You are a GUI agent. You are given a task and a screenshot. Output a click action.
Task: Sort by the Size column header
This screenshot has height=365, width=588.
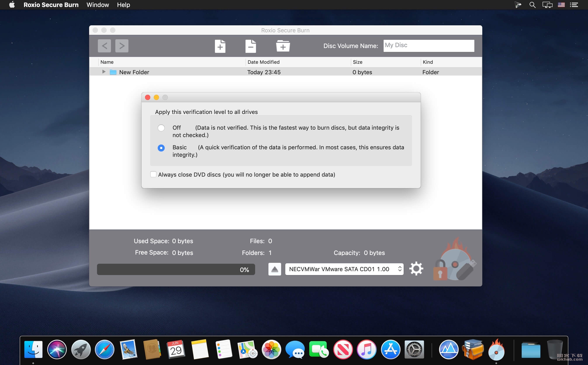[386, 62]
